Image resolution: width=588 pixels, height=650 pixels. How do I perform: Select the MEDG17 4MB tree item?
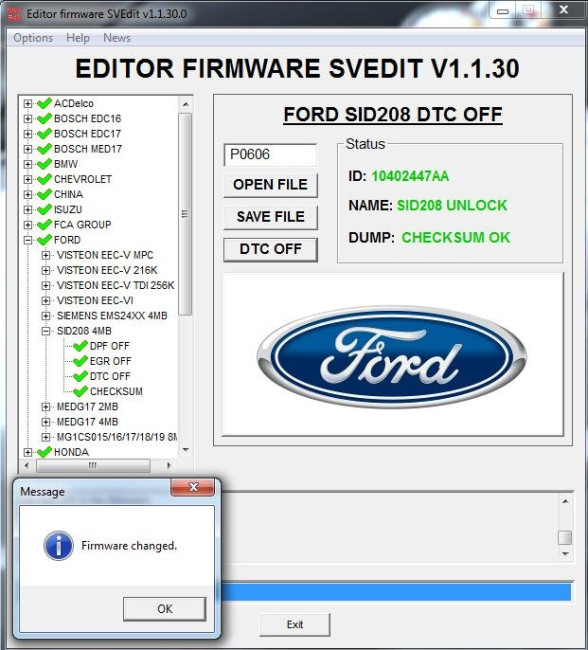point(87,422)
